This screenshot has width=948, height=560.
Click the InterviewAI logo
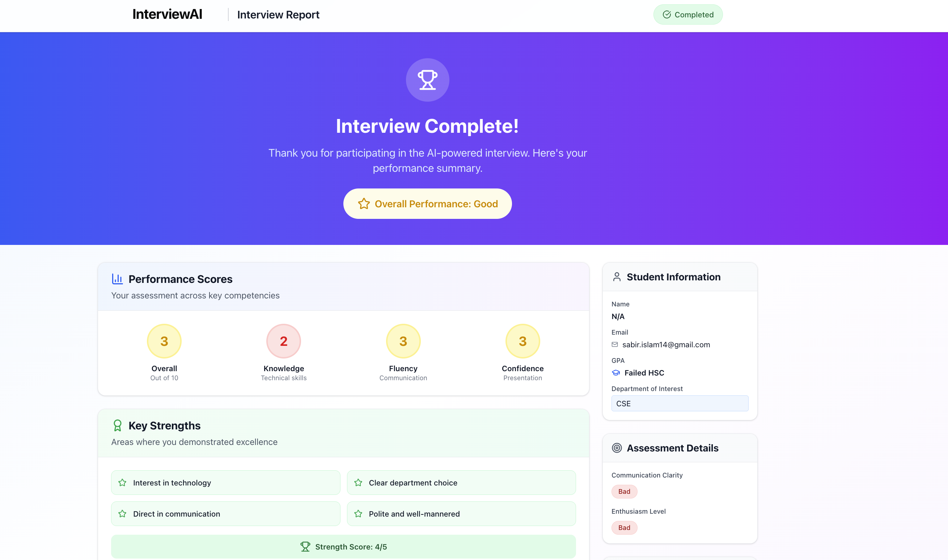coord(168,14)
